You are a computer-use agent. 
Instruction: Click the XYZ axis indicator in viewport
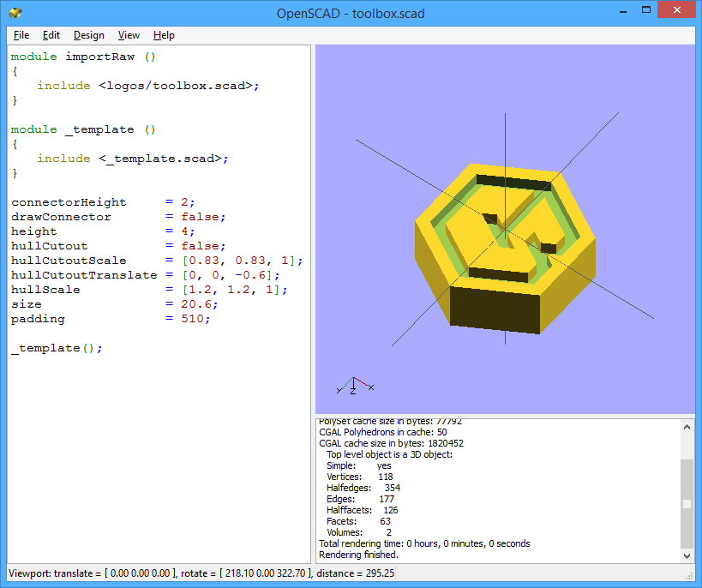click(355, 386)
